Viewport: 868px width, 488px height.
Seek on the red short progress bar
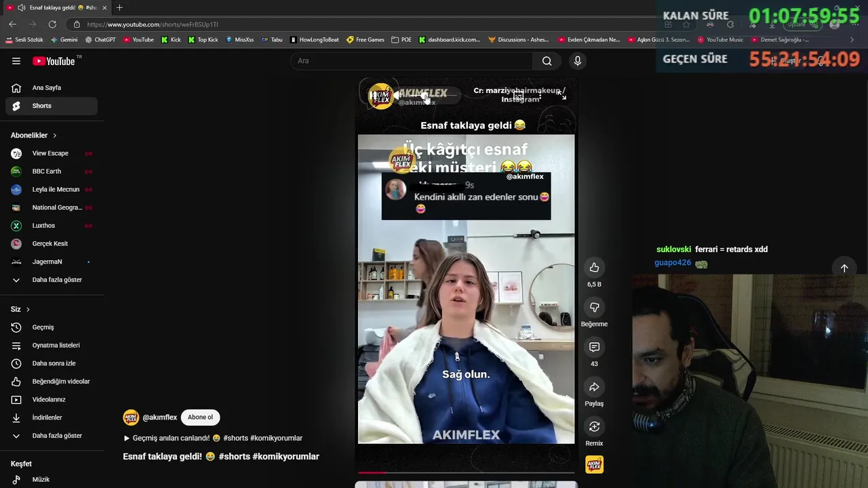[x=466, y=472]
